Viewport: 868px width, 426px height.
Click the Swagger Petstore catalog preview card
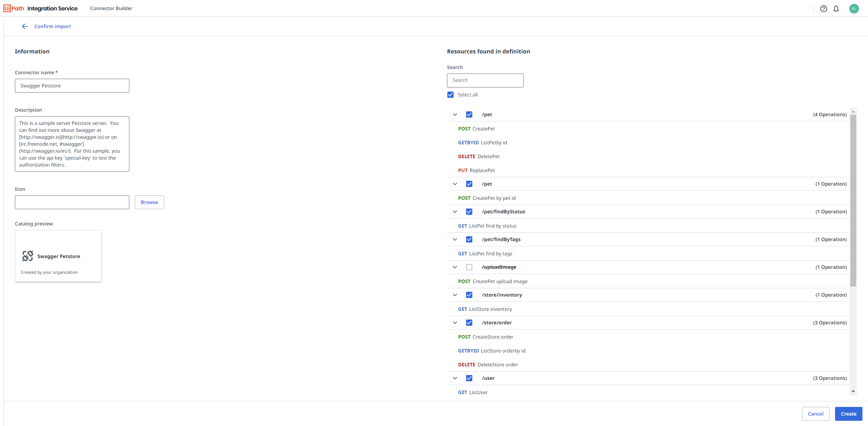point(58,256)
